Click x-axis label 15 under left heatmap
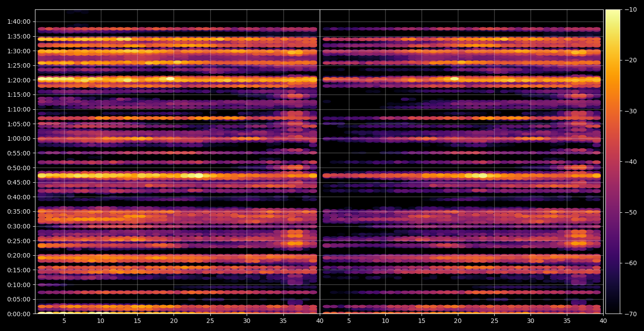644x331 pixels. (x=137, y=321)
